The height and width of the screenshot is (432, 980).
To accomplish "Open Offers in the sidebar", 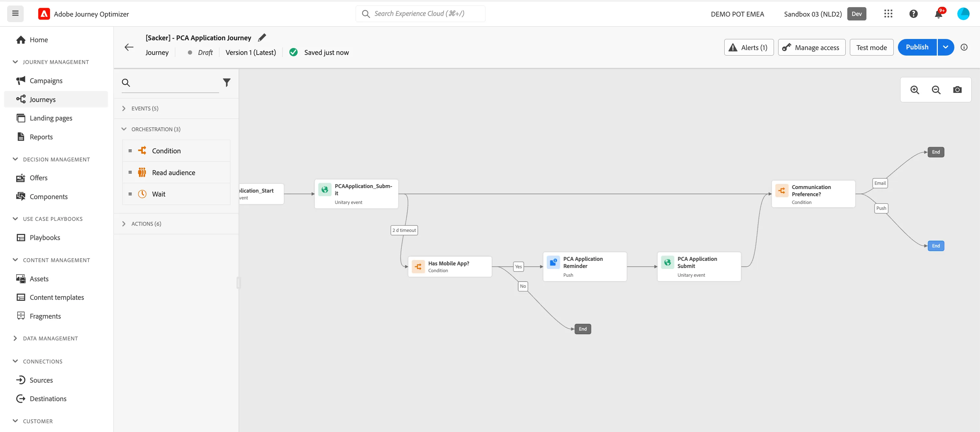I will [x=38, y=178].
